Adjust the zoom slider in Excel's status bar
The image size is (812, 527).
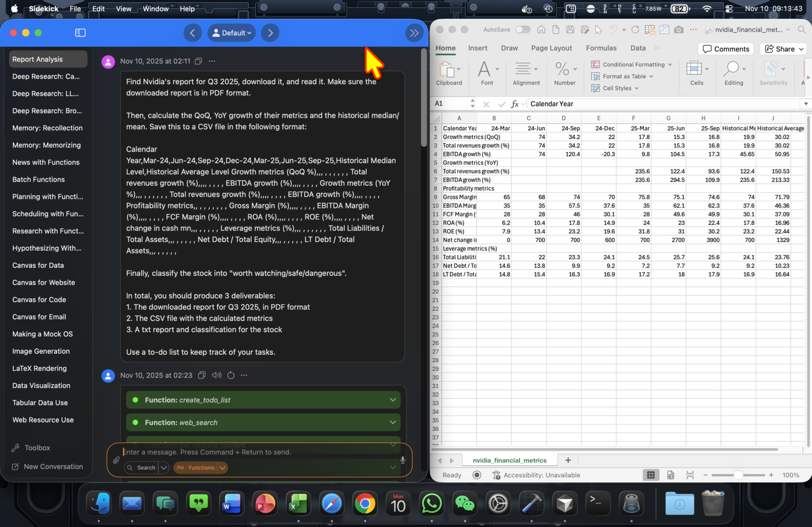[x=738, y=475]
